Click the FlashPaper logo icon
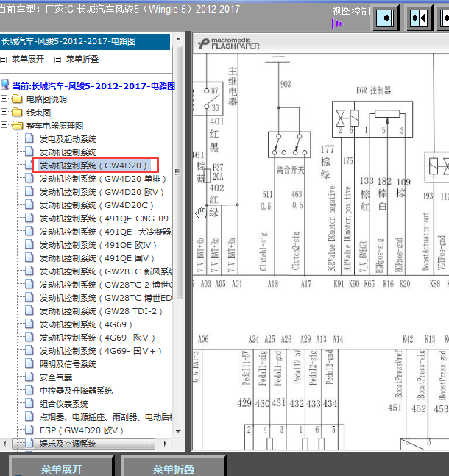 204,43
